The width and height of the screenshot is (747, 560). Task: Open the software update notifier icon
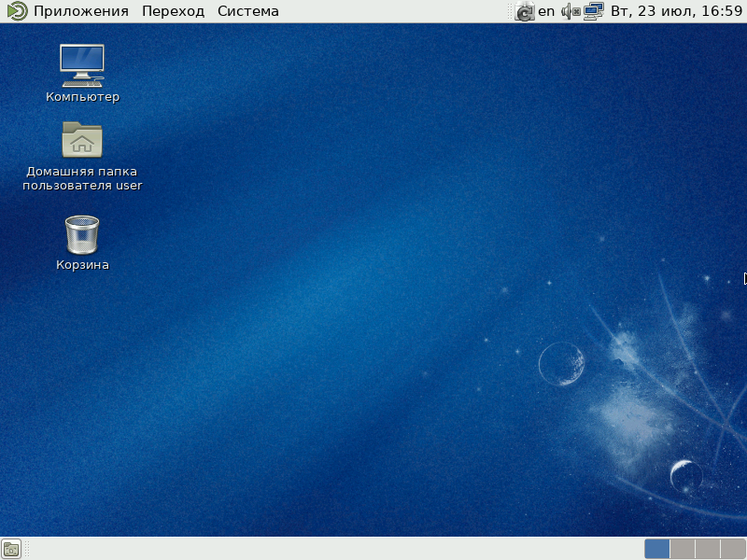[525, 11]
